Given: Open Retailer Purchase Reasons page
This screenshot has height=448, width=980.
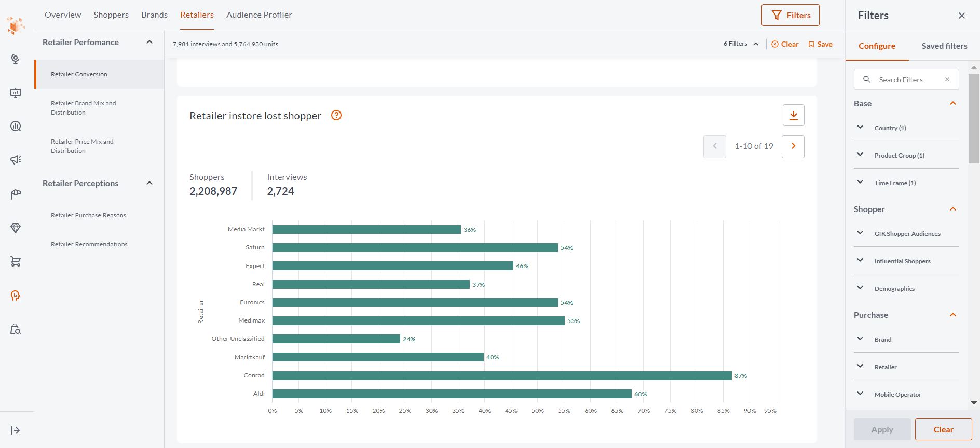Looking at the screenshot, I should click(x=88, y=215).
